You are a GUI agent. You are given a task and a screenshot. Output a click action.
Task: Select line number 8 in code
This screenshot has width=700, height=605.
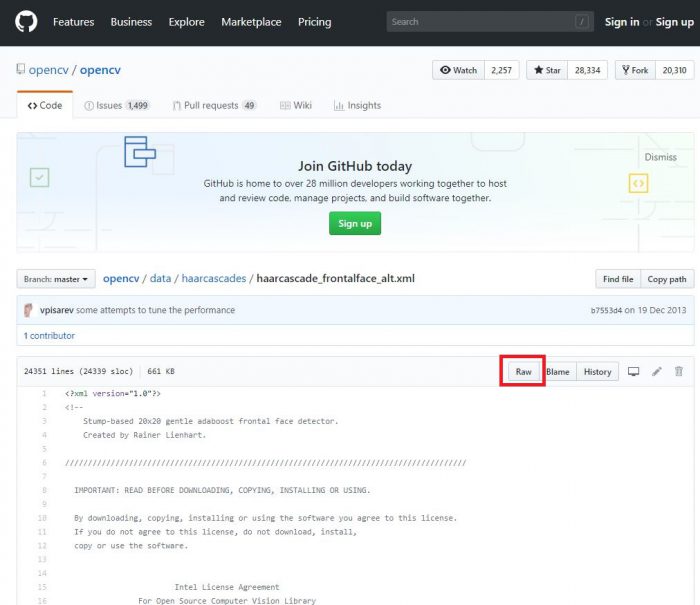click(44, 490)
